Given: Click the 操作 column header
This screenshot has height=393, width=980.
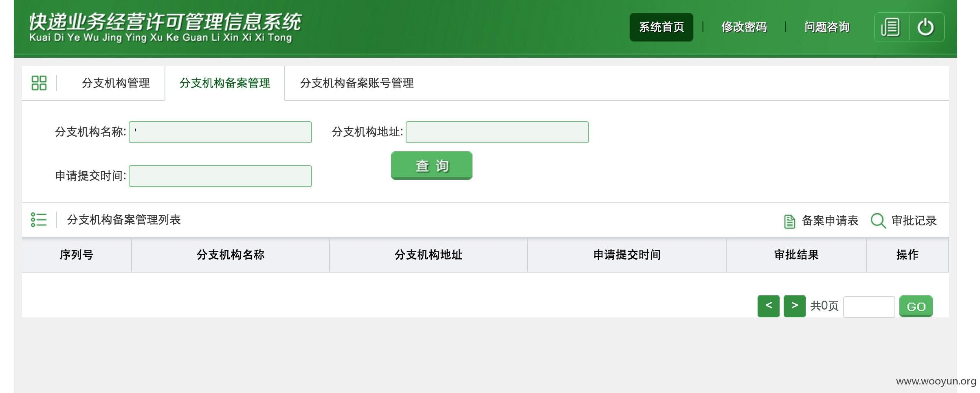Looking at the screenshot, I should coord(907,255).
